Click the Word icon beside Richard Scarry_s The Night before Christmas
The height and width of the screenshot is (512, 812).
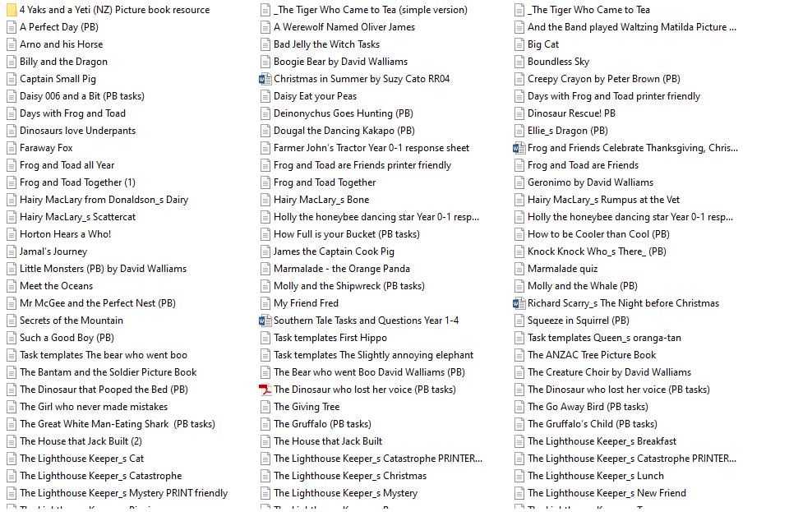click(519, 303)
